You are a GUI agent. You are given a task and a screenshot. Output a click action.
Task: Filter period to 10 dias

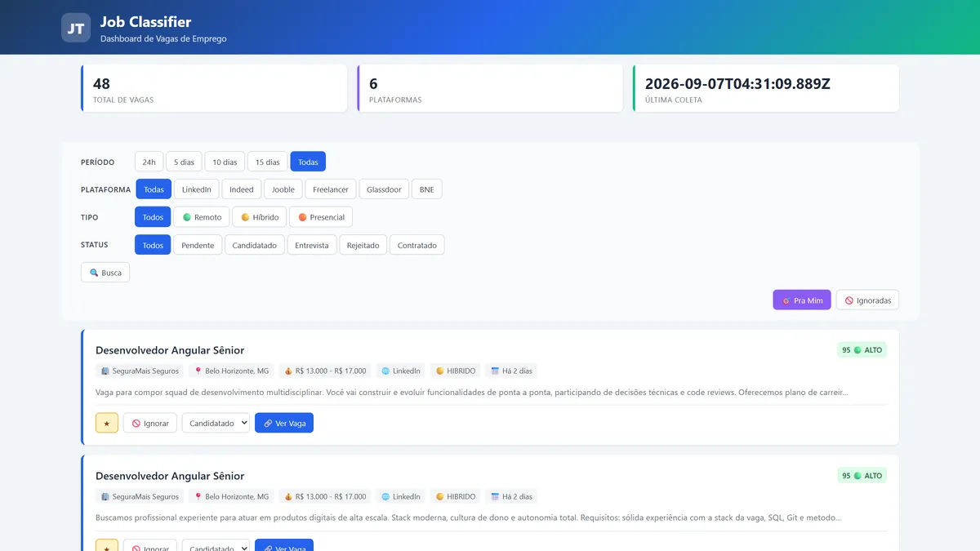225,162
